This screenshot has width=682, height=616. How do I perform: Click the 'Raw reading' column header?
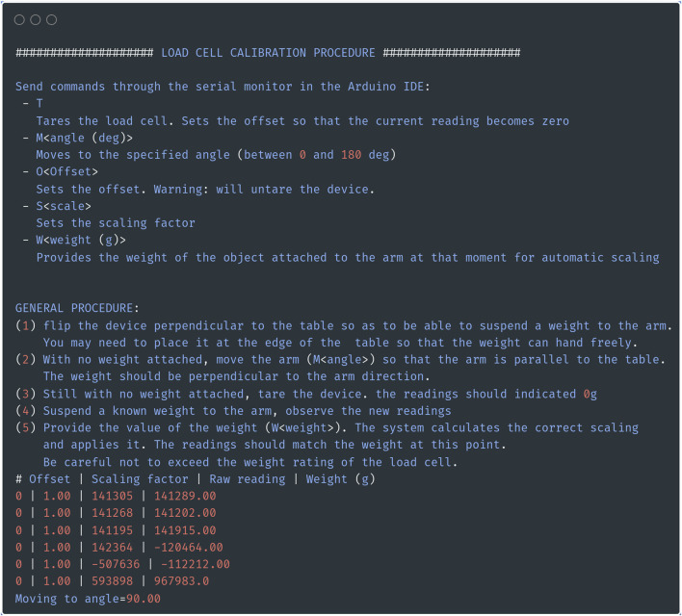coord(248,479)
